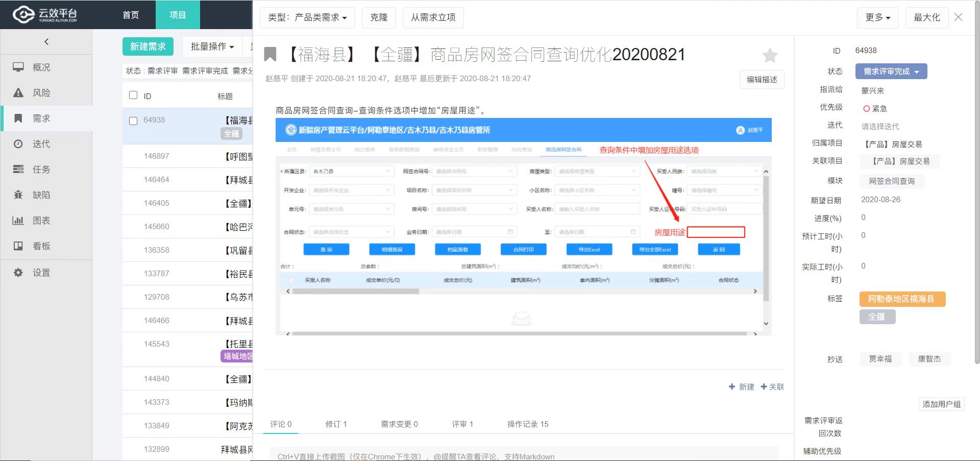
Task: Click the 新建需求 button
Action: coord(148,46)
